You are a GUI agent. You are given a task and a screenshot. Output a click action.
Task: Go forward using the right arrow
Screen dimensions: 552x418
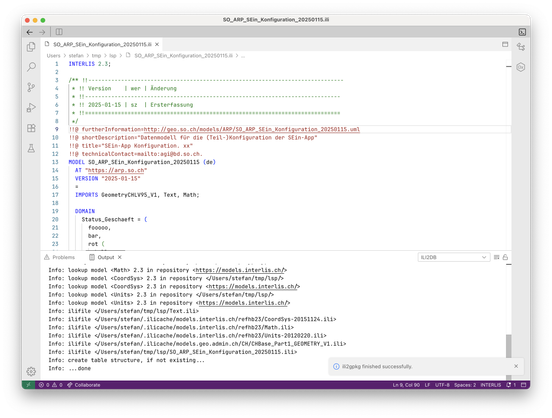click(42, 32)
